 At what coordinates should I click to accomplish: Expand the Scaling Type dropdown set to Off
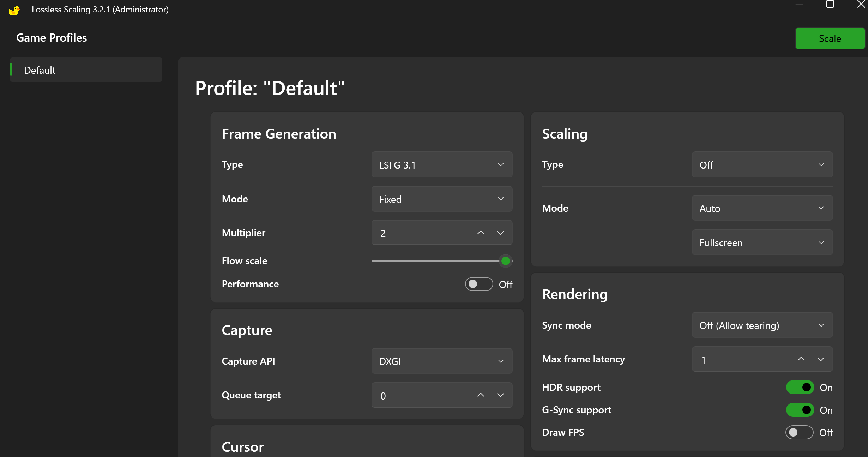[x=762, y=165]
